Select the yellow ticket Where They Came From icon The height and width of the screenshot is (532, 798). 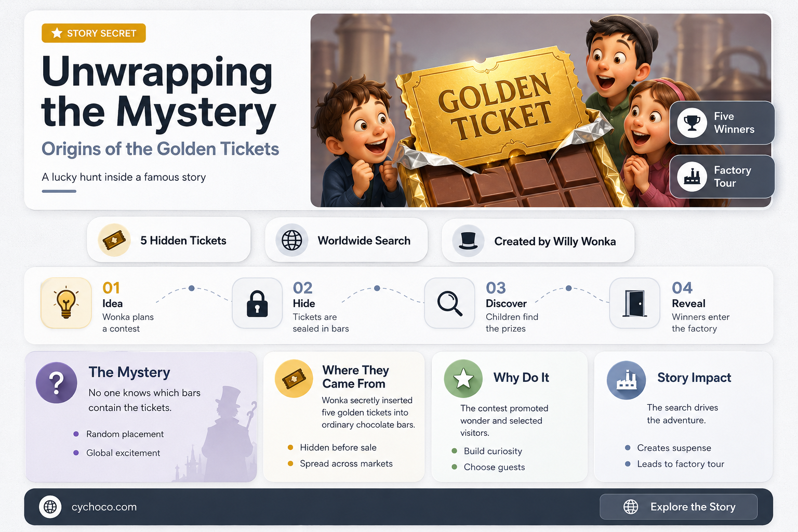pyautogui.click(x=294, y=379)
